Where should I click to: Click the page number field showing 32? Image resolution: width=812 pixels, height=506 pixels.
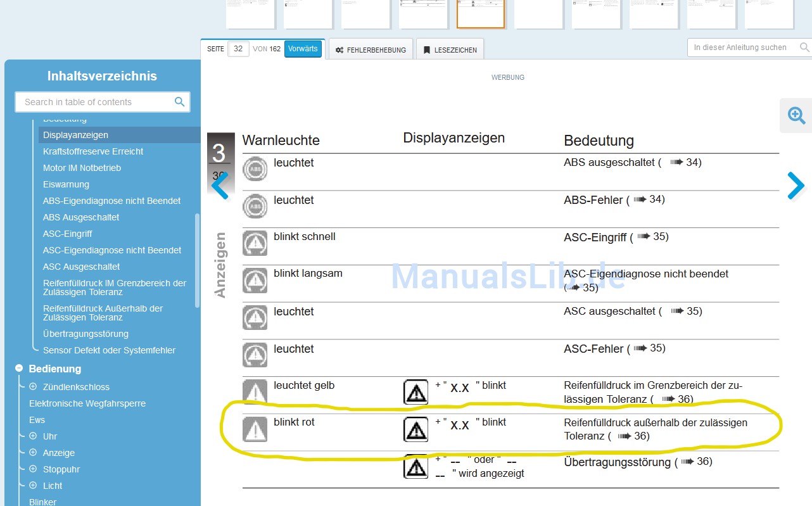click(x=238, y=49)
